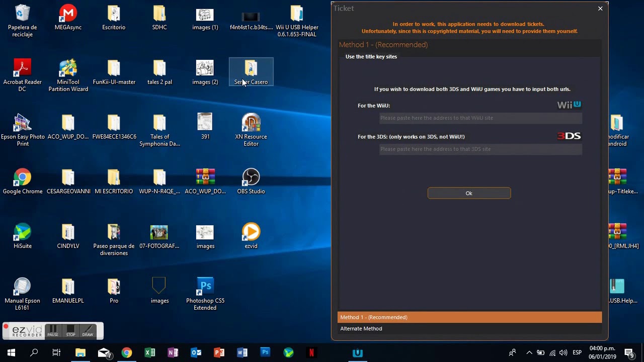
Task: Stop the ezvid recording
Action: pyautogui.click(x=70, y=331)
